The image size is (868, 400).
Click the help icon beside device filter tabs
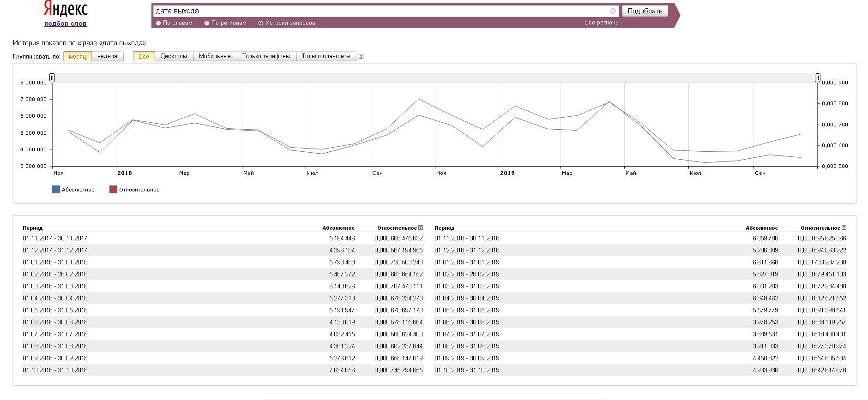click(361, 56)
